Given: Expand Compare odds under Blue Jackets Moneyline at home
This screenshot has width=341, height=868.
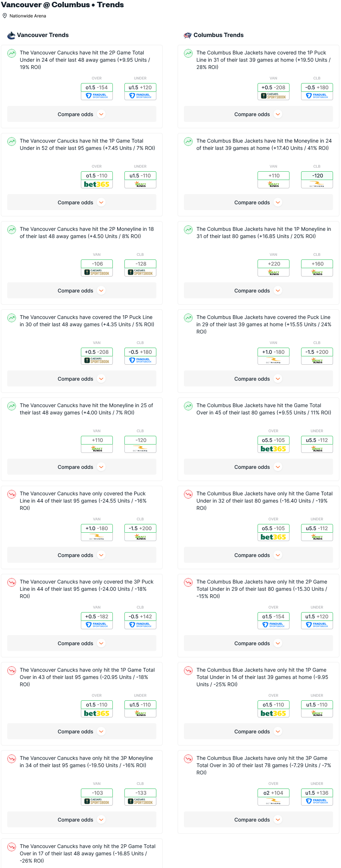Looking at the screenshot, I should click(258, 202).
